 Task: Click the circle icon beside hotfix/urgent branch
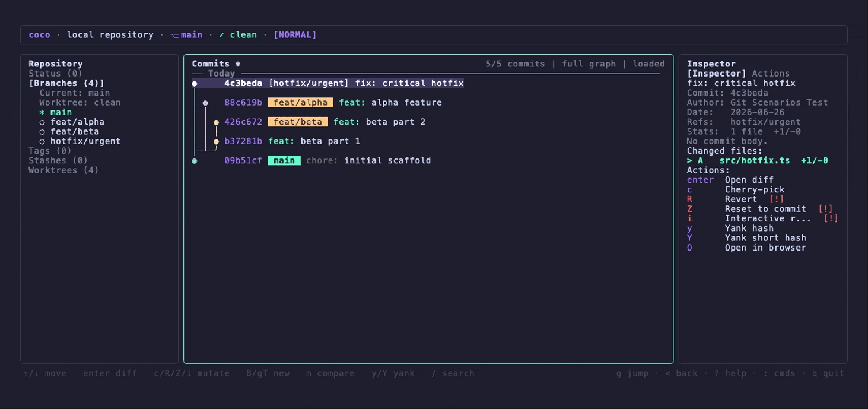(x=42, y=141)
